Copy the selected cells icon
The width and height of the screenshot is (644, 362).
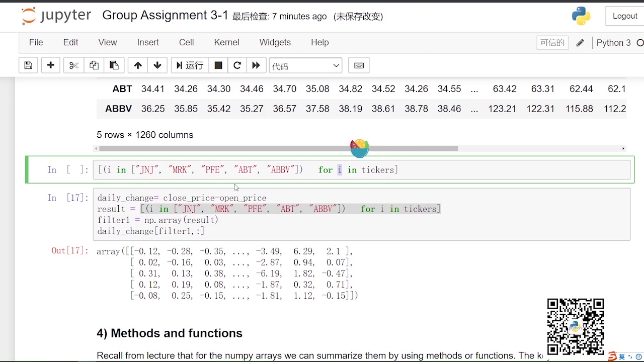tap(94, 65)
